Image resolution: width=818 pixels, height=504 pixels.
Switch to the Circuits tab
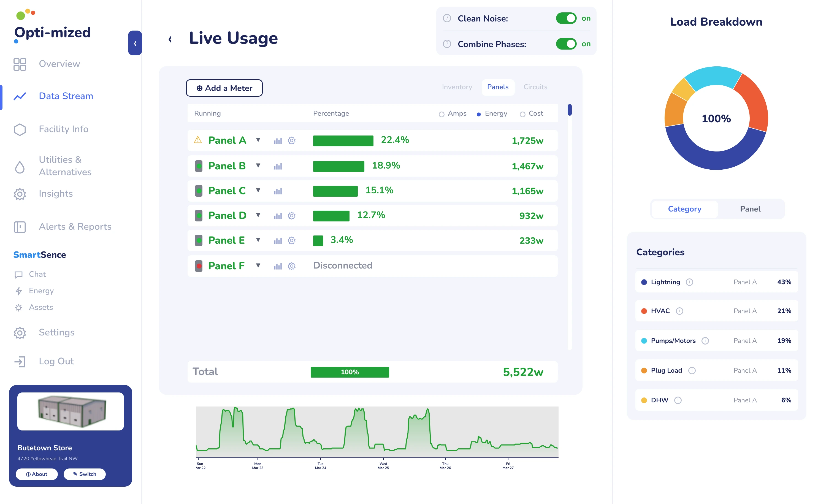[x=535, y=87]
